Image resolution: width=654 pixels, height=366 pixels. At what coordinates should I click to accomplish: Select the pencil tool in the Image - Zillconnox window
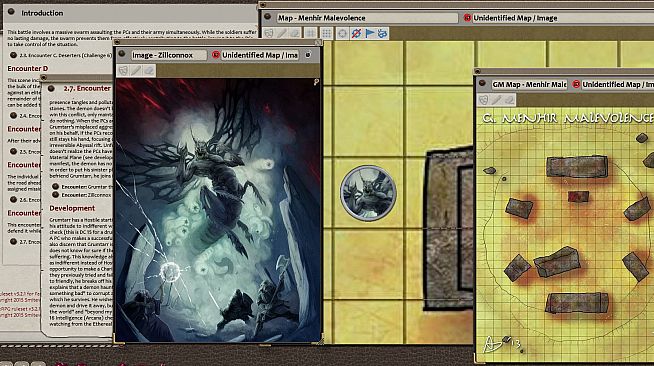pos(136,70)
